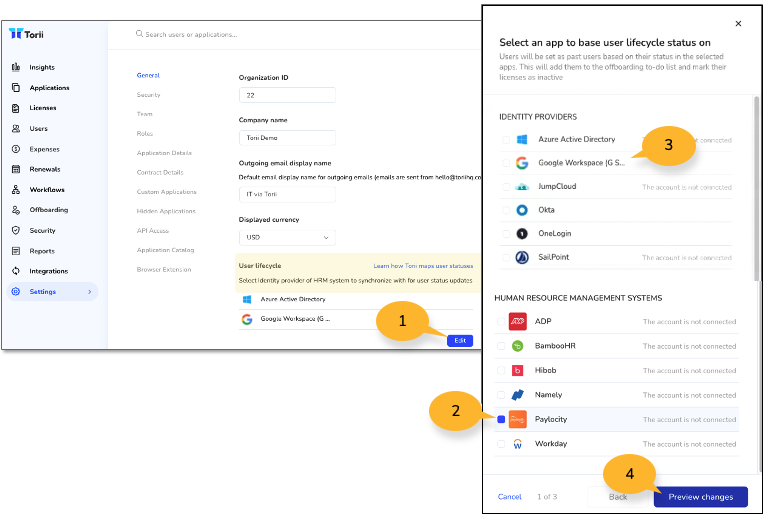Open Learn how Torii maps user statuses

pos(423,266)
